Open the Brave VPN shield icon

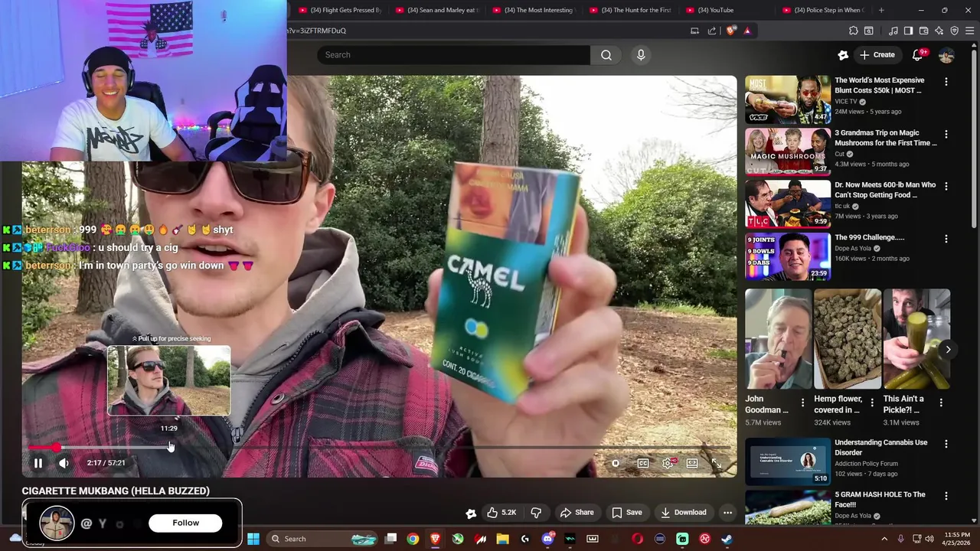click(954, 31)
